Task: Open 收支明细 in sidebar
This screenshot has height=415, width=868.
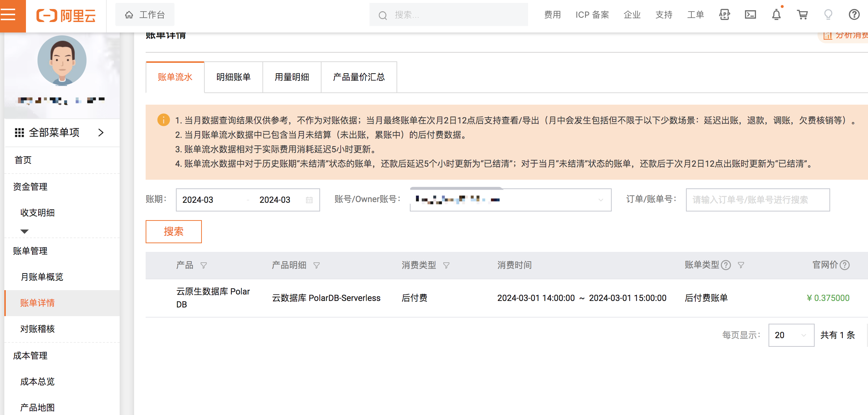Action: [37, 213]
